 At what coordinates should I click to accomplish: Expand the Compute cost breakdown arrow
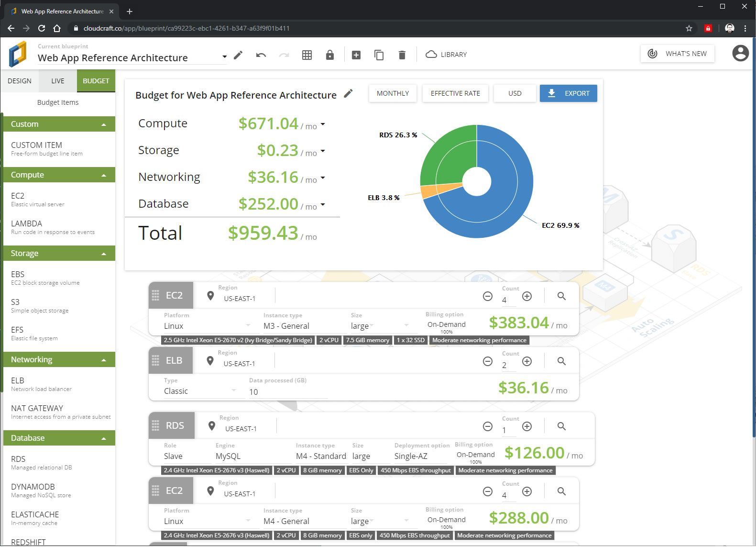pos(323,124)
